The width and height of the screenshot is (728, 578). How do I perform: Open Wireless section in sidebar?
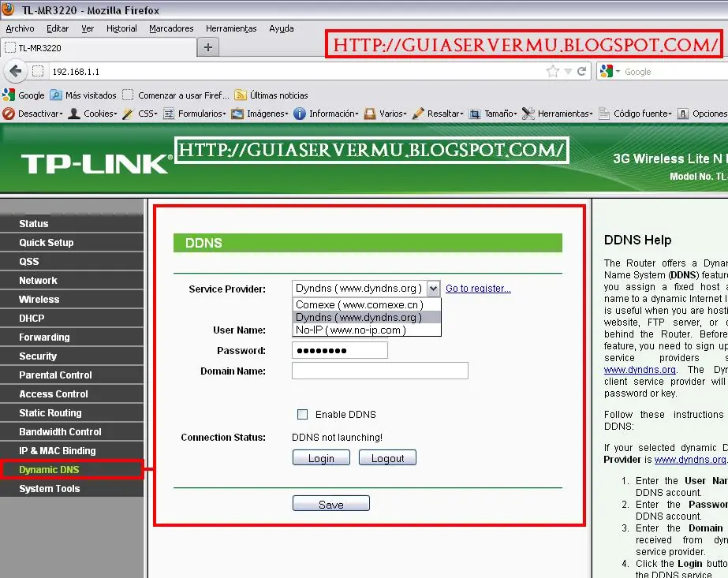click(39, 299)
